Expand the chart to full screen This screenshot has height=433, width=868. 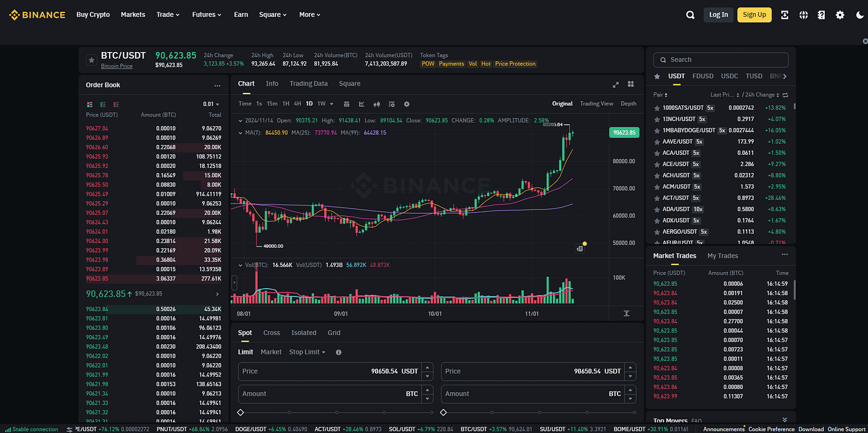pos(616,84)
